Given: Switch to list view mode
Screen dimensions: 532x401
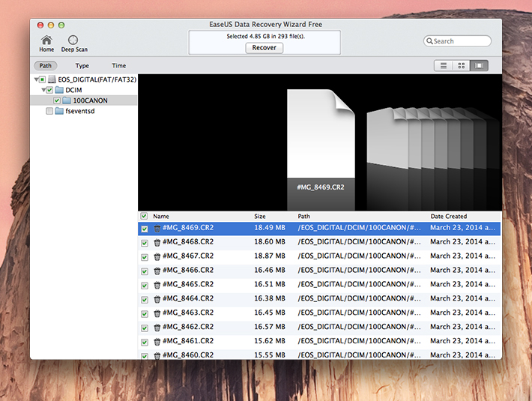Looking at the screenshot, I should pos(443,65).
